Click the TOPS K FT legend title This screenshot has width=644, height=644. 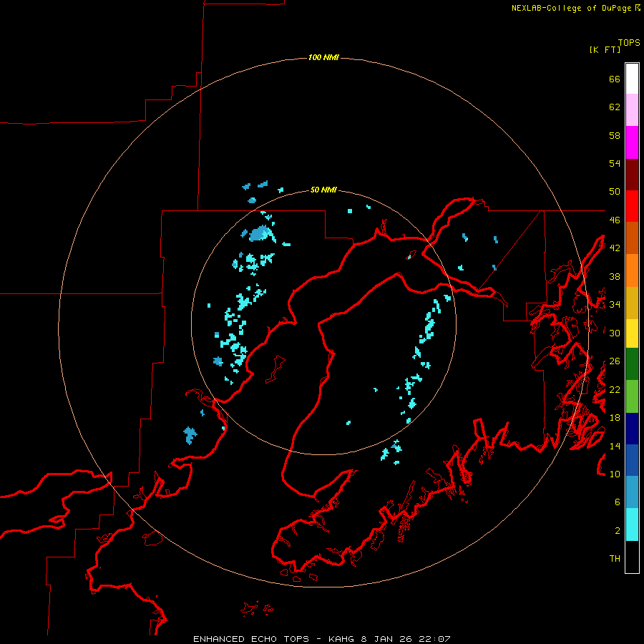click(x=615, y=46)
